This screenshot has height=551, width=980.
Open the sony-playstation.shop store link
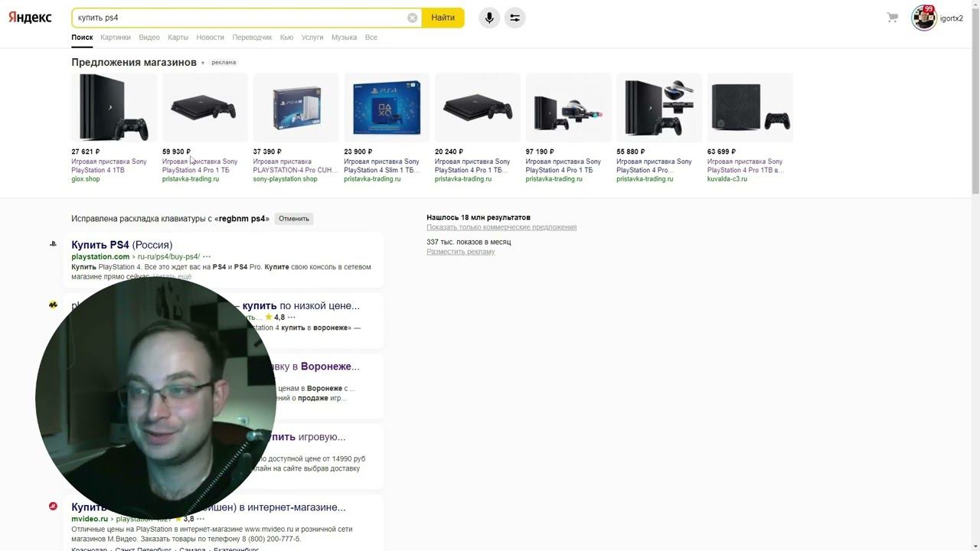click(x=285, y=179)
